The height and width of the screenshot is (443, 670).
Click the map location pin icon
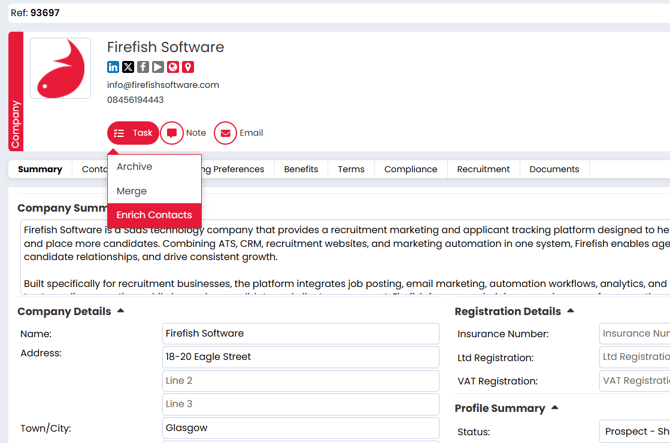click(x=188, y=67)
